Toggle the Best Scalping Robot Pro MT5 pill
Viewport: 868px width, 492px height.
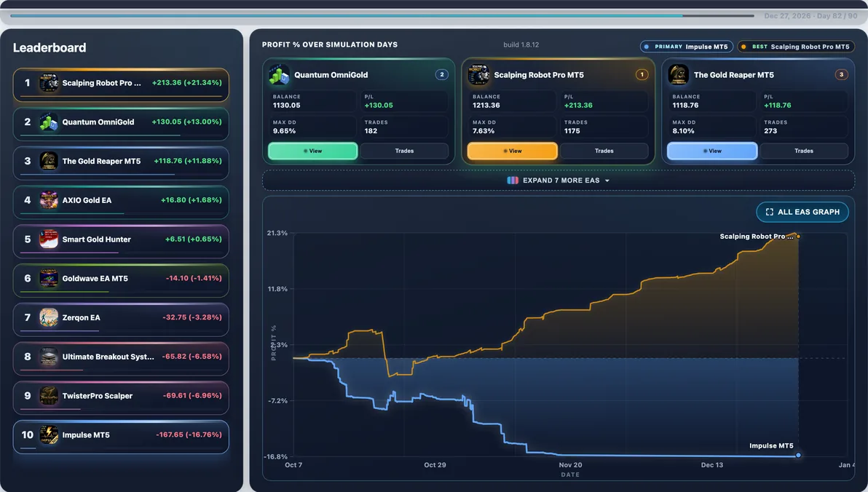tap(796, 47)
